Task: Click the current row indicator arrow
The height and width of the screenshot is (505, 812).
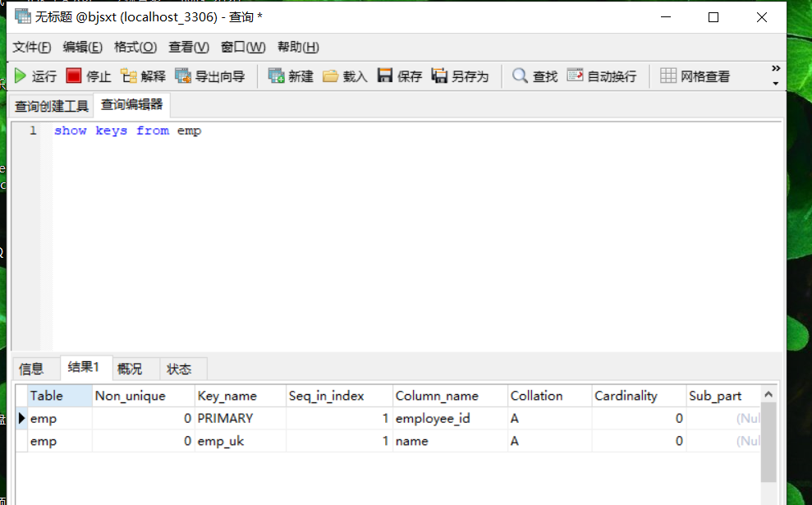Action: click(21, 418)
